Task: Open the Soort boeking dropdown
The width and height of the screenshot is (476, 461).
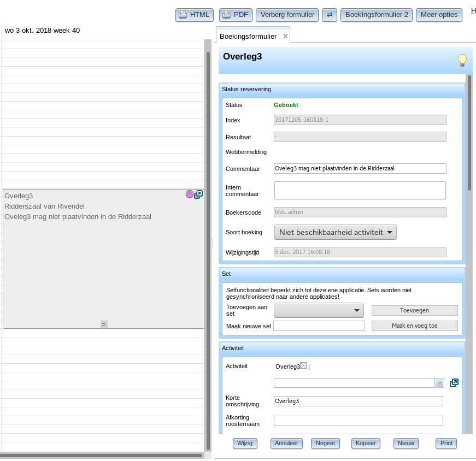Action: (335, 232)
